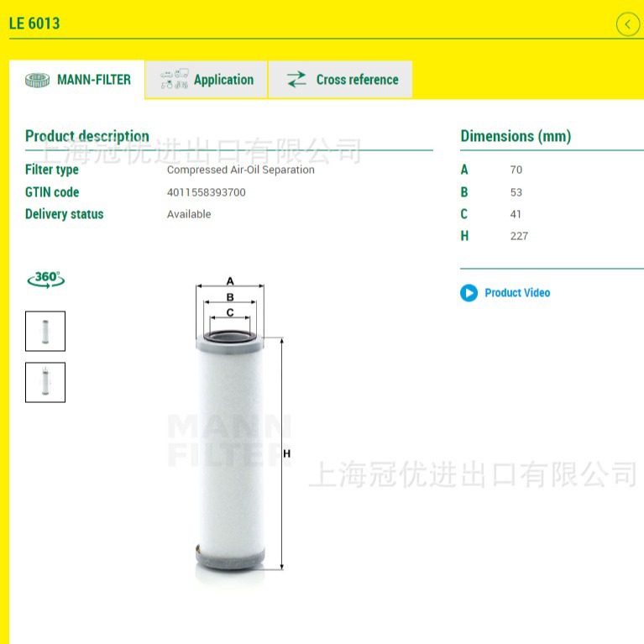Viewport: 644px width, 644px height.
Task: Click the vehicles icon on Application tab
Action: (x=175, y=79)
